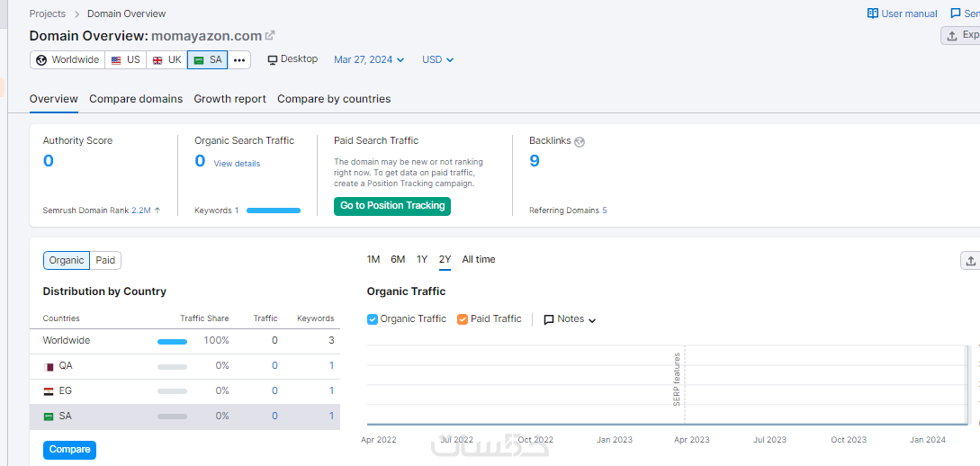Click the User manual book icon
Image resolution: width=980 pixels, height=466 pixels.
click(872, 13)
